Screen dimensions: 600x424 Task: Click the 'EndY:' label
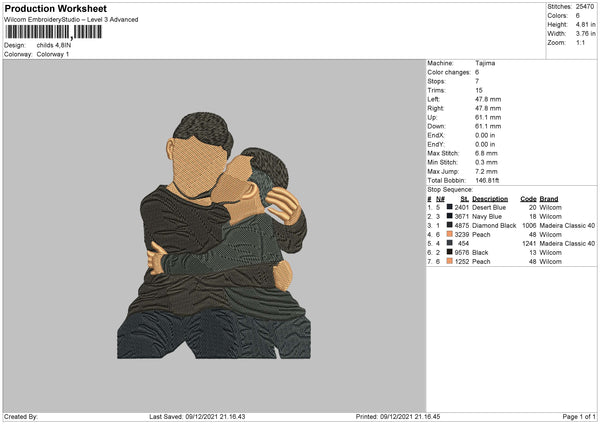tap(436, 144)
